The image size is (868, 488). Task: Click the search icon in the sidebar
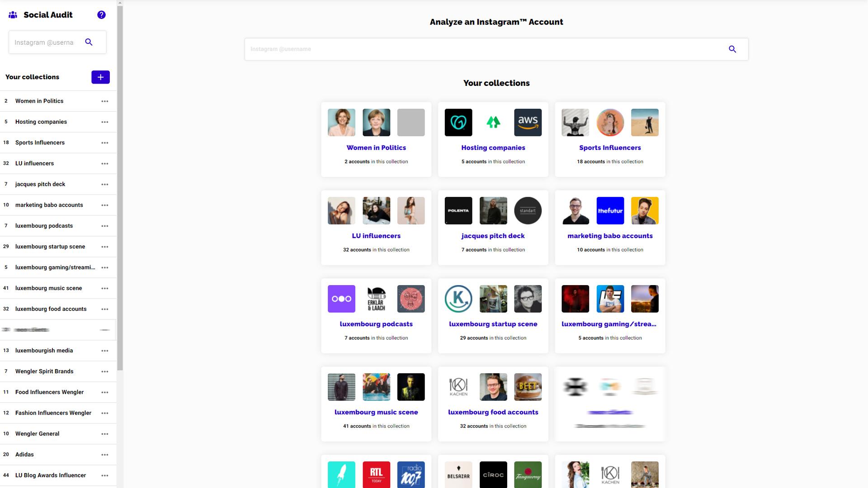coord(88,42)
